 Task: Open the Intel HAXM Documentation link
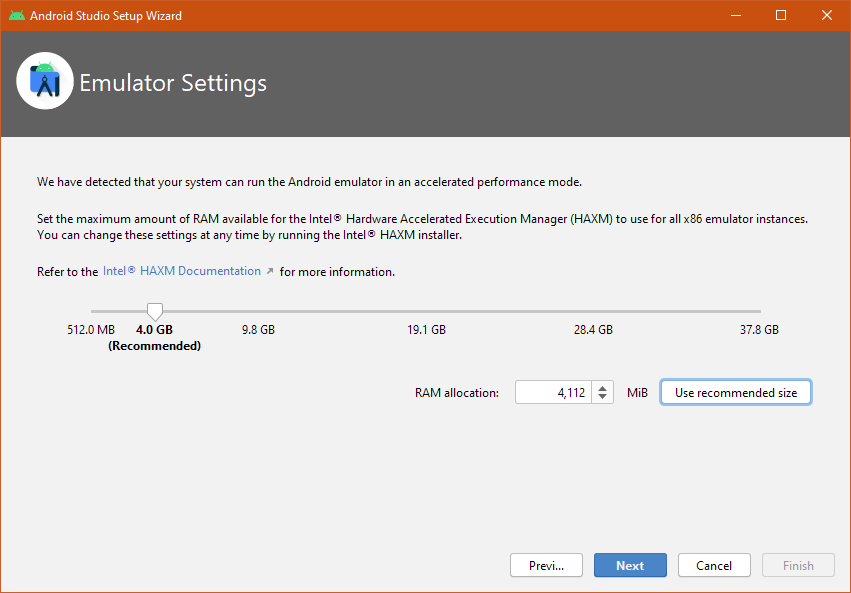point(182,271)
